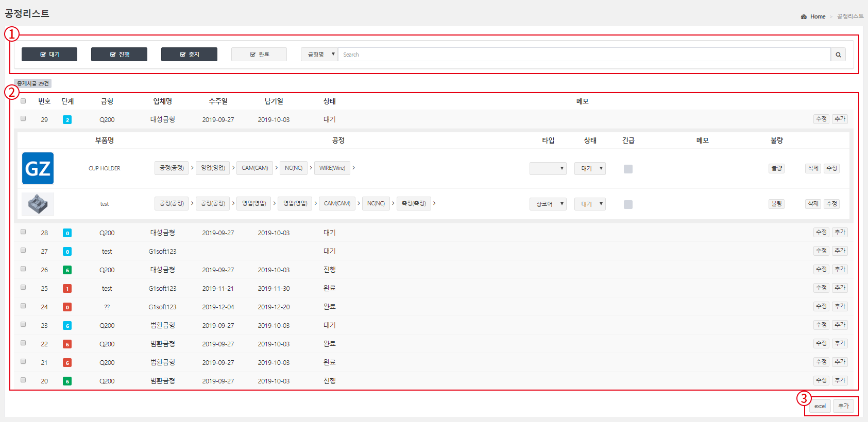Click the search magnifier icon button
The height and width of the screenshot is (422, 868).
[x=838, y=55]
